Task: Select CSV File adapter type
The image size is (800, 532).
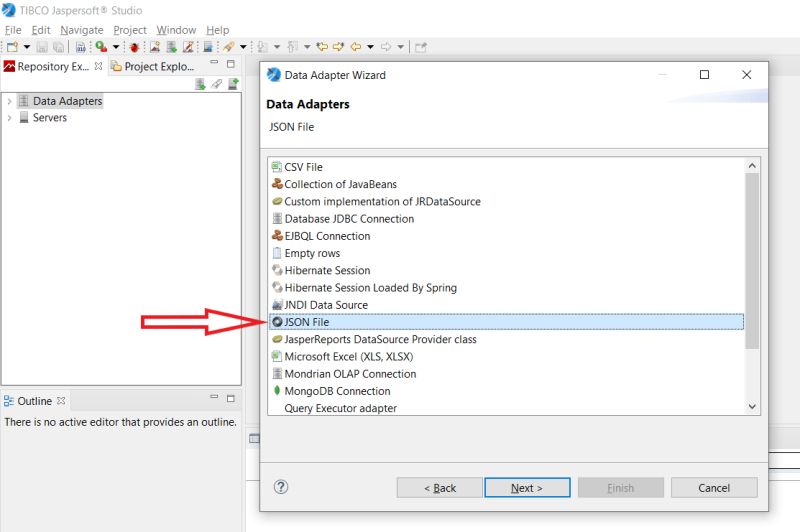Action: point(303,167)
